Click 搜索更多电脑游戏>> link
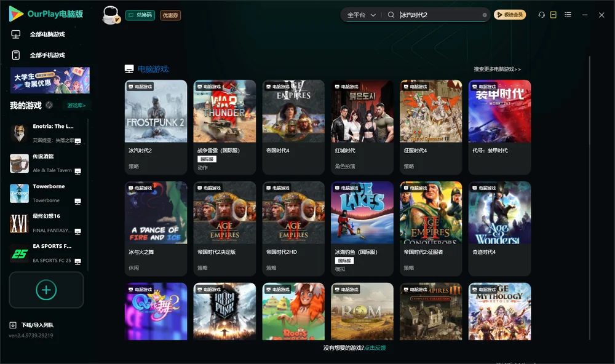 (497, 69)
